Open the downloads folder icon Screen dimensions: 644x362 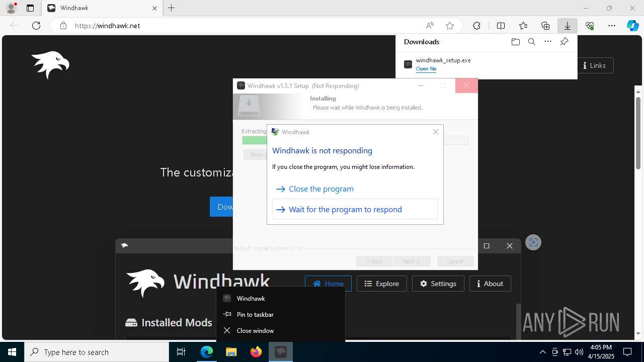point(515,42)
